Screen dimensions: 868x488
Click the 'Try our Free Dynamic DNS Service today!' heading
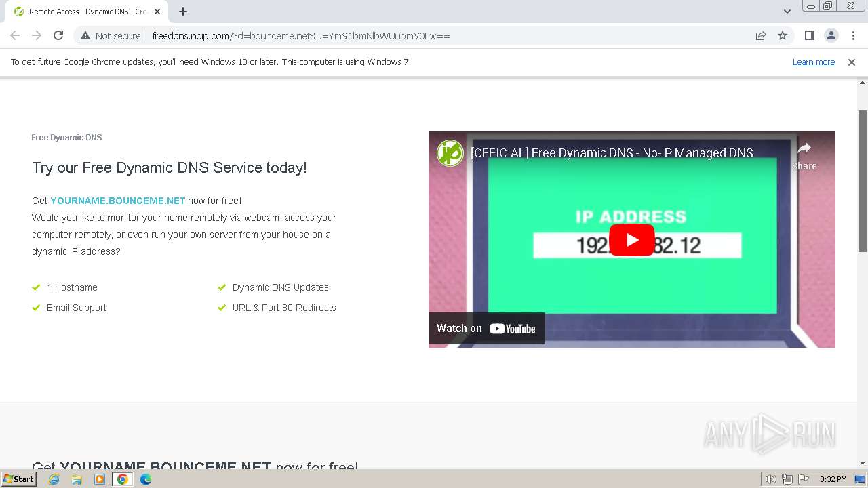[x=170, y=167]
